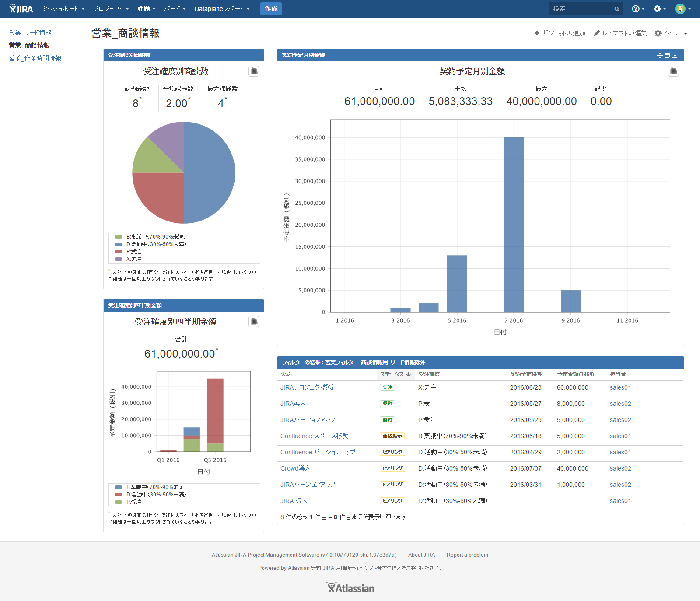The image size is (700, 601).
Task: Click the green B:稟議中 legend swatch in pie chart legend
Action: pyautogui.click(x=119, y=237)
